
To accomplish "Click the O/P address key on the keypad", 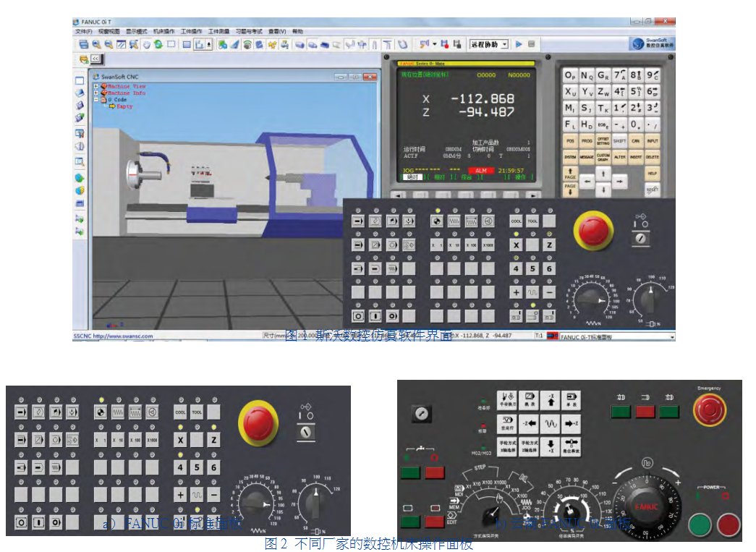I will (570, 76).
